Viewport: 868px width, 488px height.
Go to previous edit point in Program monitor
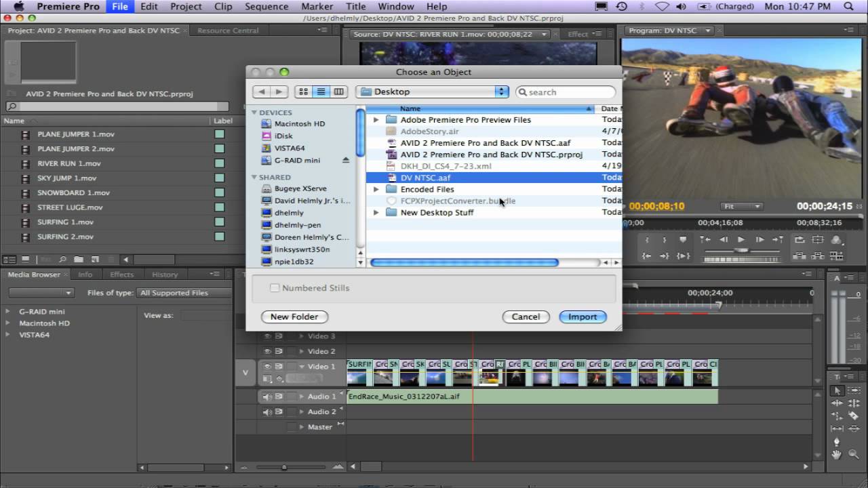coord(705,239)
